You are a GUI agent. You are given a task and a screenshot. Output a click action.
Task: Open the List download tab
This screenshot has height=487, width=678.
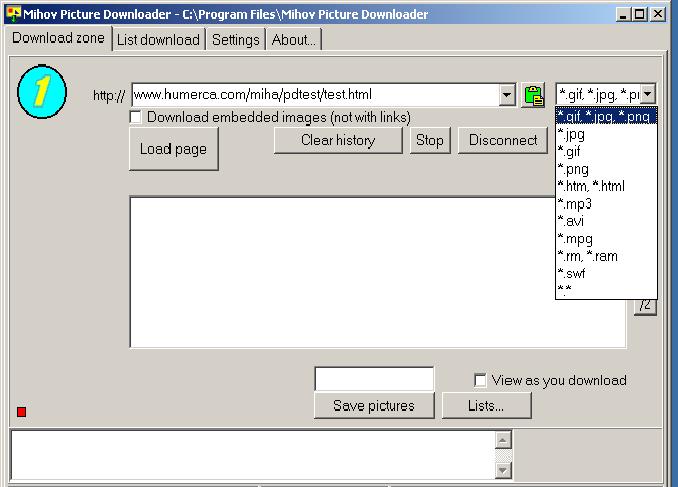[x=158, y=40]
